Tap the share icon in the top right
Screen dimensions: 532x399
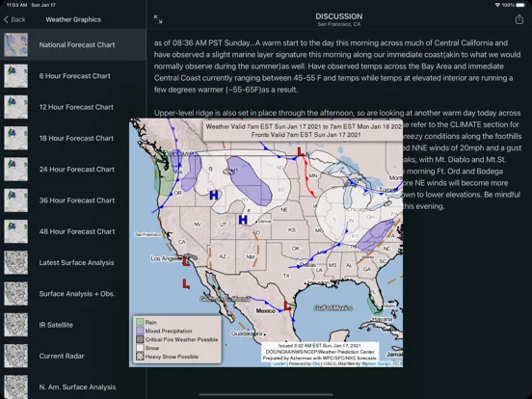[x=519, y=19]
